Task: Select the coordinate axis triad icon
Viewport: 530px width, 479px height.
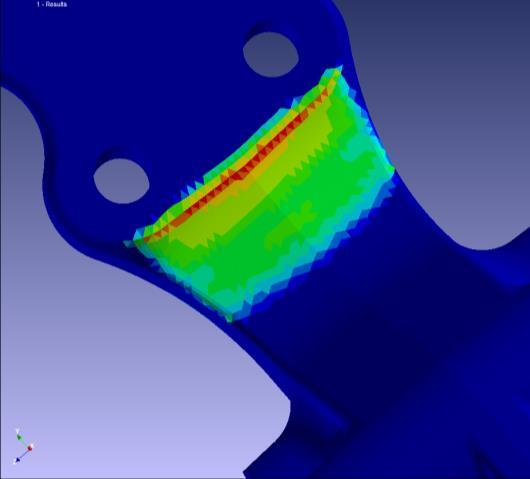Action: (x=23, y=446)
